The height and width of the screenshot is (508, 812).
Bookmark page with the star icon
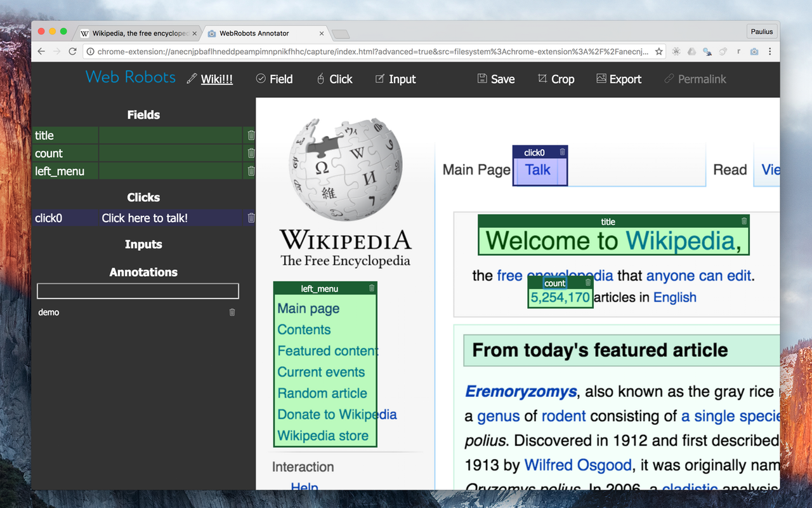point(659,51)
